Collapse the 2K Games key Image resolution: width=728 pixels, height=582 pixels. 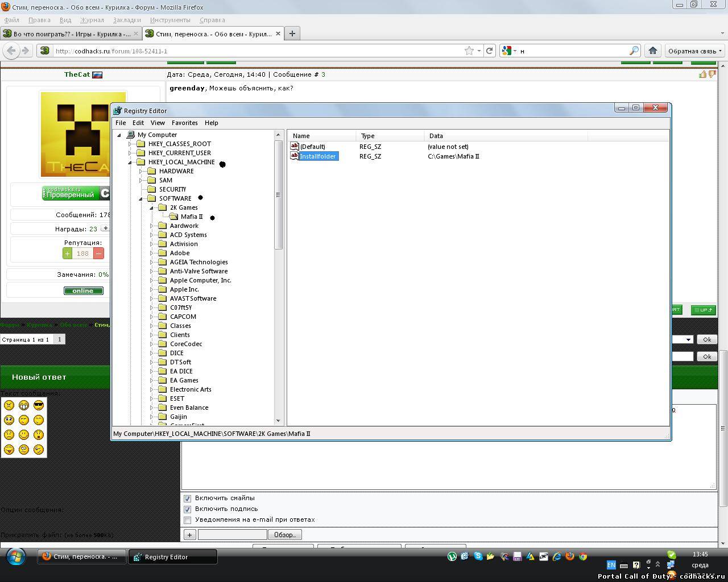click(x=152, y=207)
